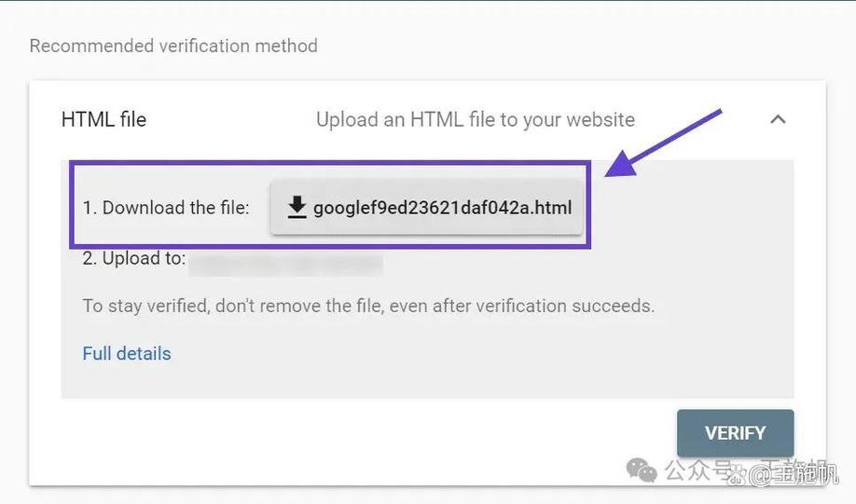Viewport: 856px width, 504px height.
Task: Click the download arrow icon
Action: (297, 207)
